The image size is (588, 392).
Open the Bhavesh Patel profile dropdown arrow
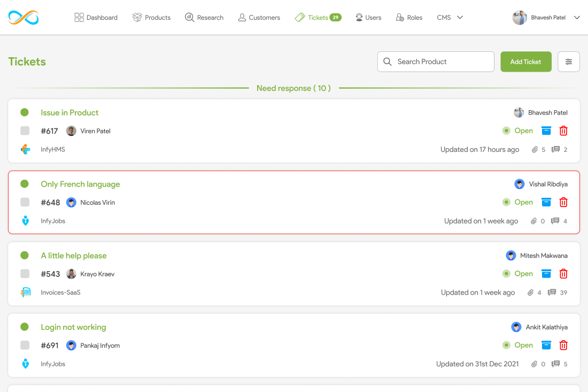pyautogui.click(x=577, y=18)
